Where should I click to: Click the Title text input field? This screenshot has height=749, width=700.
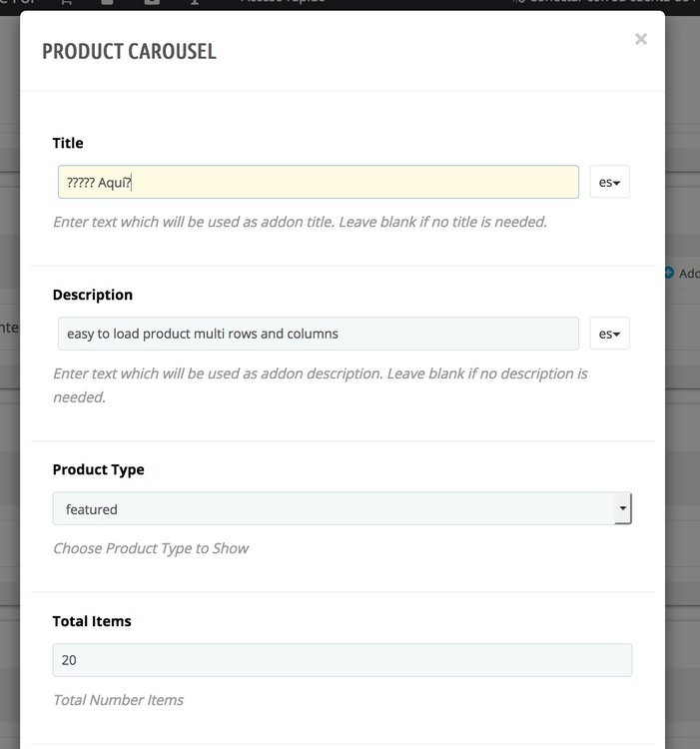click(318, 182)
